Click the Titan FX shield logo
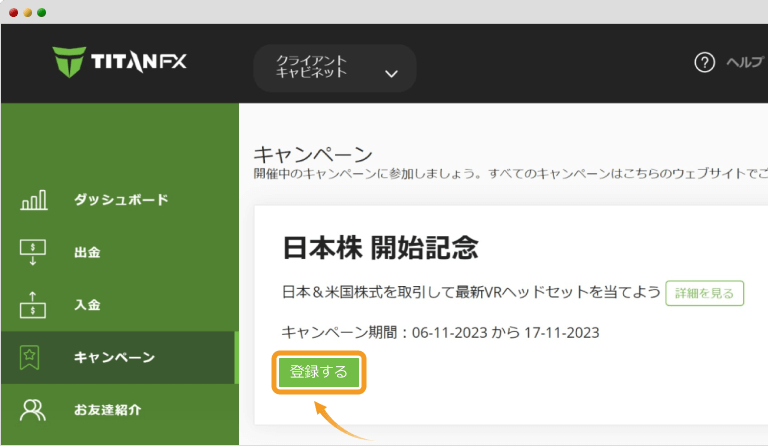768x446 pixels. [x=69, y=62]
